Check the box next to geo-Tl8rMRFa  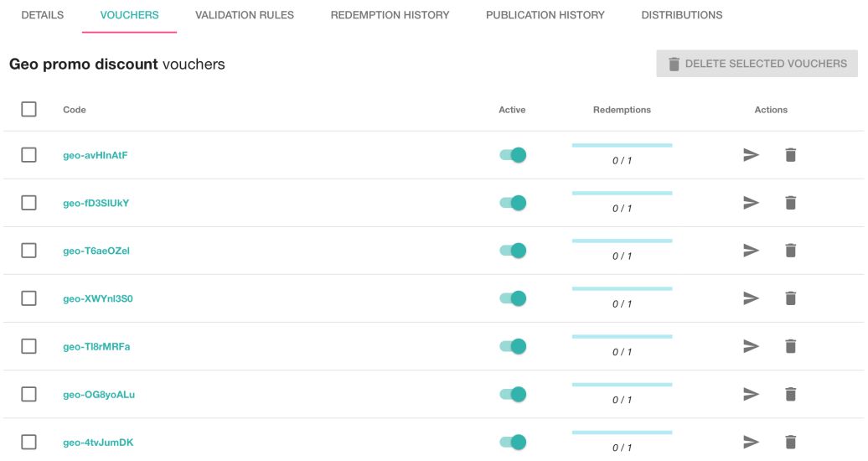pyautogui.click(x=29, y=346)
